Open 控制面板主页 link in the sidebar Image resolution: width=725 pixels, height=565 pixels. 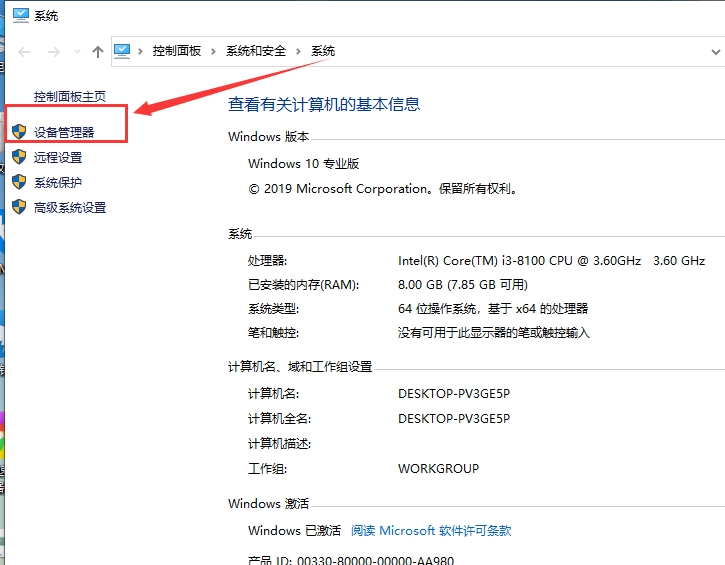click(x=69, y=97)
